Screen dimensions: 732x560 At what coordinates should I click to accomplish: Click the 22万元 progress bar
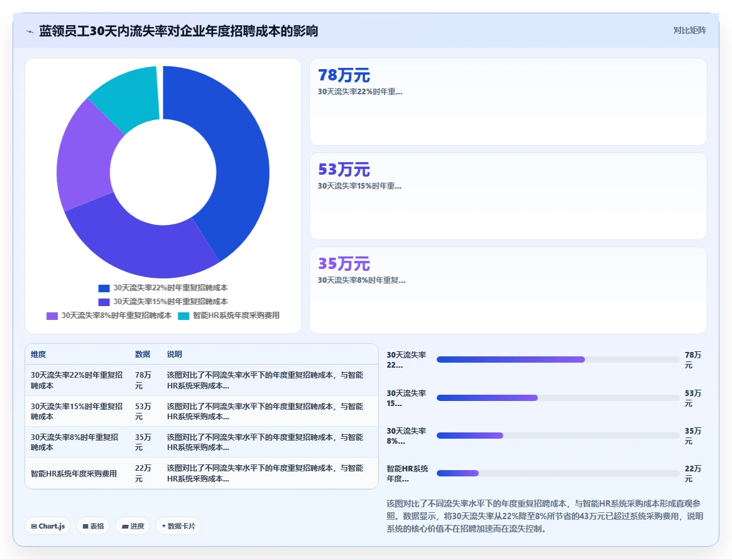click(558, 474)
